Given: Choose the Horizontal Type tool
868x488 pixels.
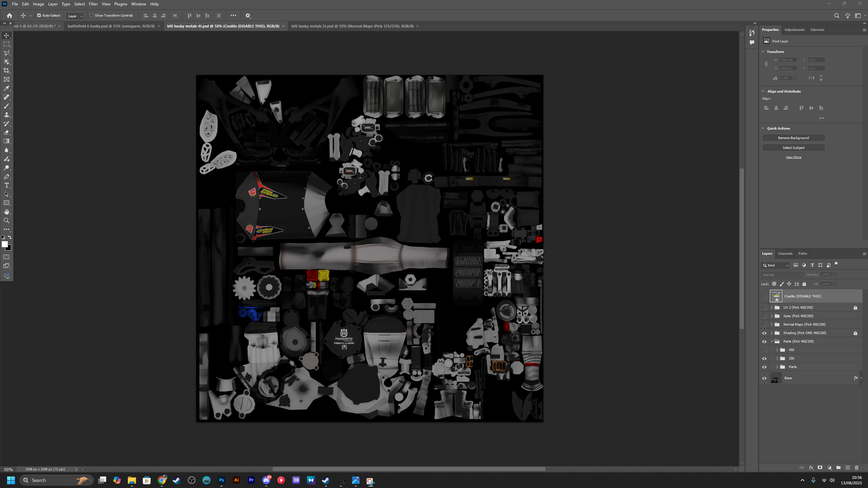Looking at the screenshot, I should click(x=7, y=185).
